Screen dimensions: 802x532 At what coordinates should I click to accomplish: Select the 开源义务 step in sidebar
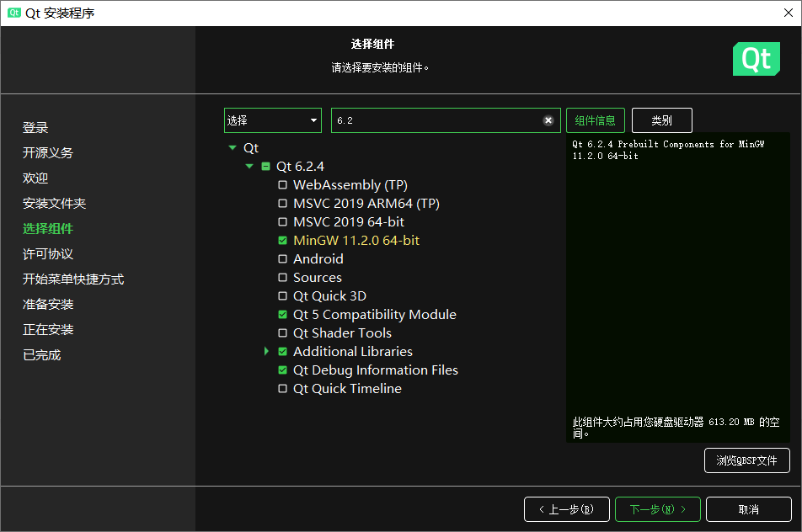[x=48, y=153]
